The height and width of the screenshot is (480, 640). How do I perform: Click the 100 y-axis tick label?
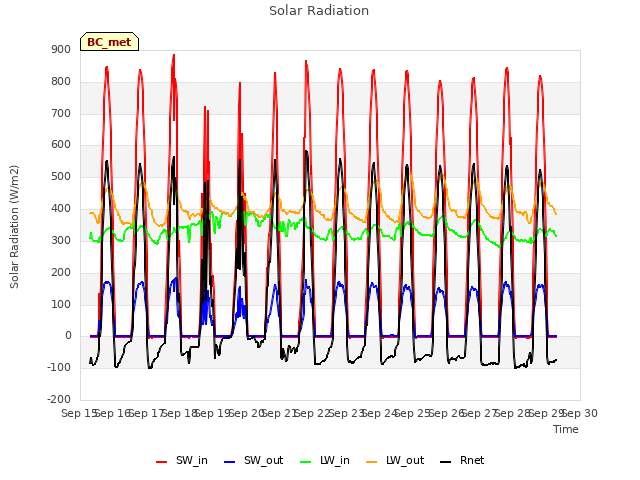[61, 304]
